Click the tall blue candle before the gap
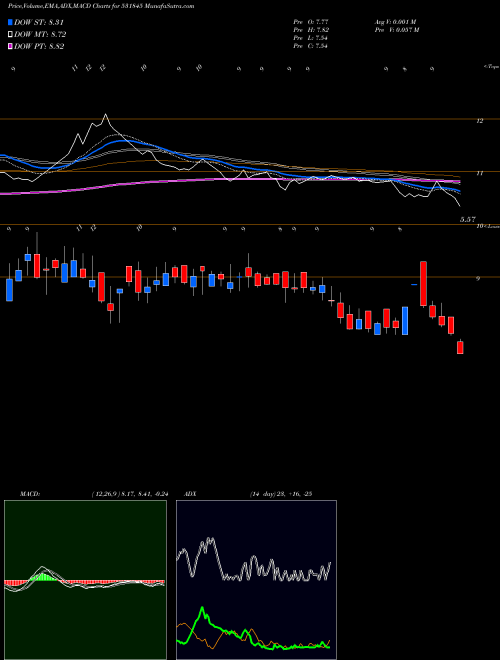Viewport: 500px width, 660px height. (405, 321)
